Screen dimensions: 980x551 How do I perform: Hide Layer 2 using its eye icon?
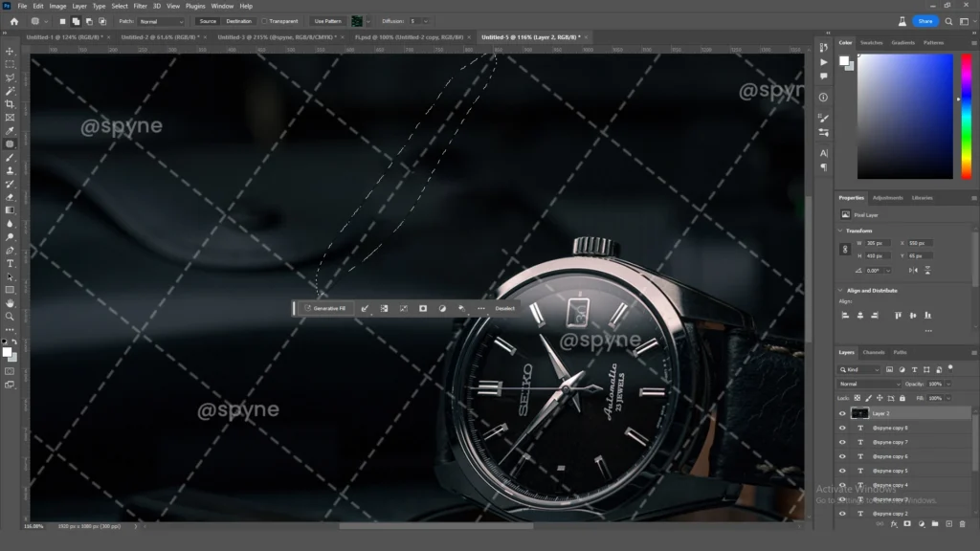(x=842, y=413)
